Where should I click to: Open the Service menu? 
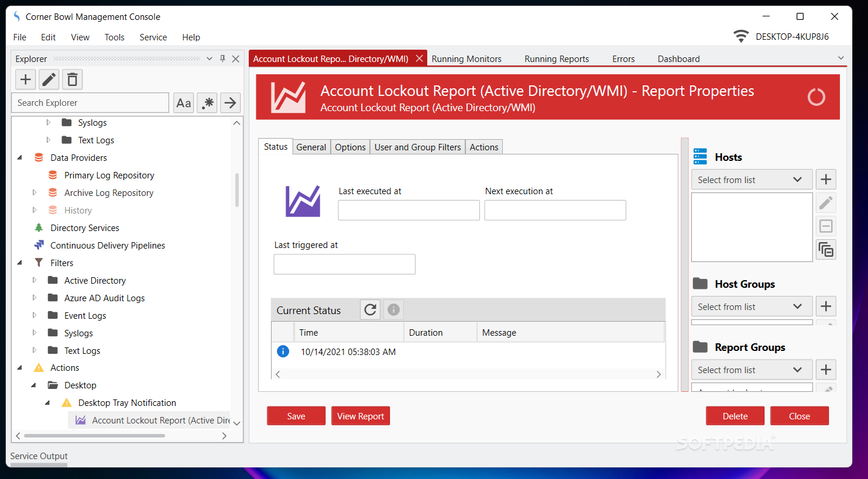pyautogui.click(x=153, y=37)
